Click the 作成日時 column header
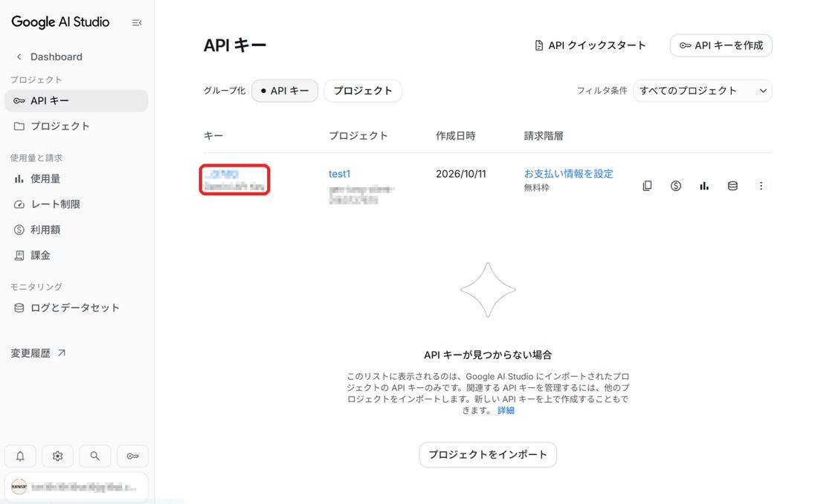Screen dimensions: 818x504 tap(456, 135)
